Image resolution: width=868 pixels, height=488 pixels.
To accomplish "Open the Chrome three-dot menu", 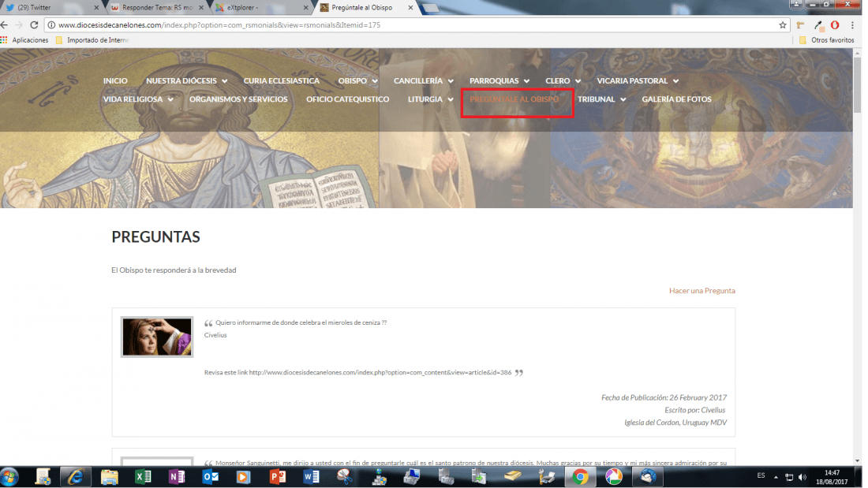I will coord(852,25).
